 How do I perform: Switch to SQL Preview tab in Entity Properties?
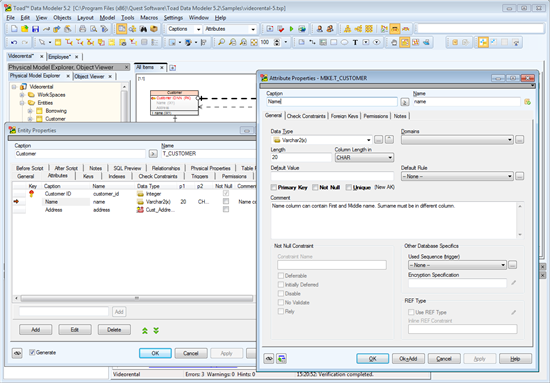pyautogui.click(x=127, y=168)
